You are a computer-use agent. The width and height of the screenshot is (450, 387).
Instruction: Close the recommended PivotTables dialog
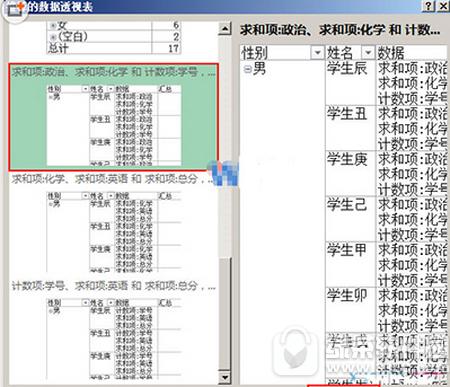point(443,6)
